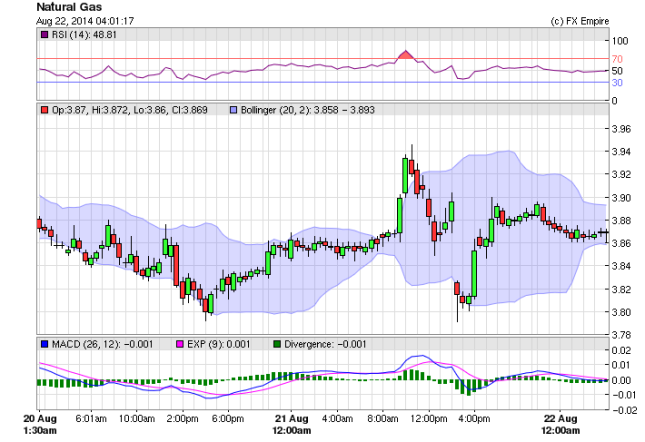Click the 6:00pm time axis label
Viewport: 645px width, 442px height.
[228, 419]
